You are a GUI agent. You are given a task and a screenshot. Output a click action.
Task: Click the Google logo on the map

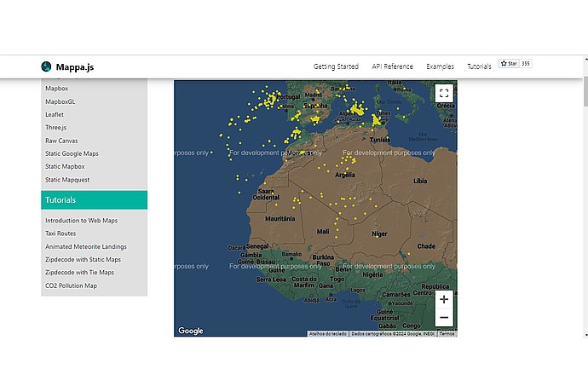pos(191,331)
